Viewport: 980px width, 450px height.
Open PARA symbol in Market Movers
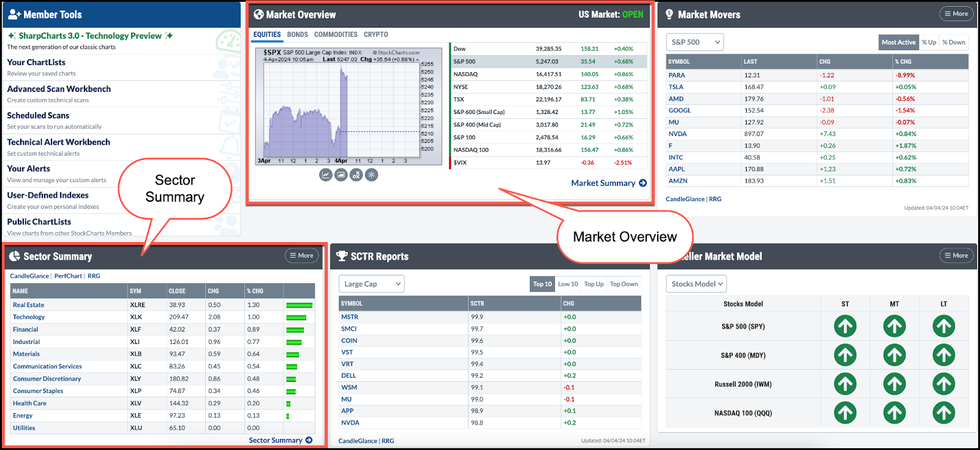(x=677, y=75)
